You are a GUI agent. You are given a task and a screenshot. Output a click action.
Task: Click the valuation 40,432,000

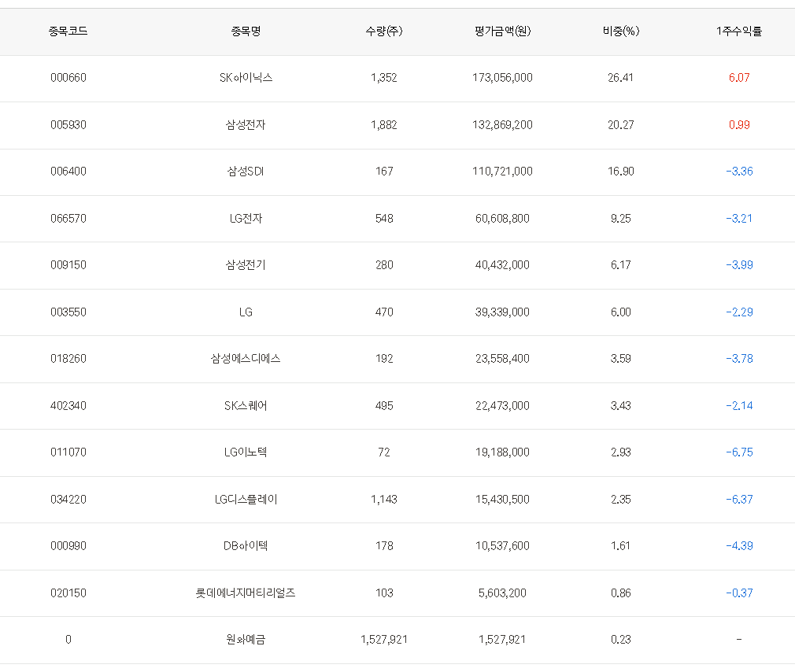coord(502,265)
